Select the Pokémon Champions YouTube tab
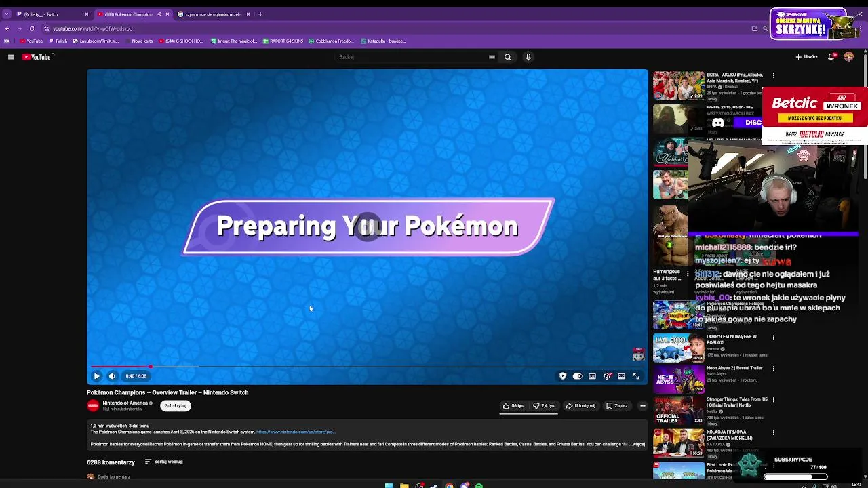 [x=133, y=14]
